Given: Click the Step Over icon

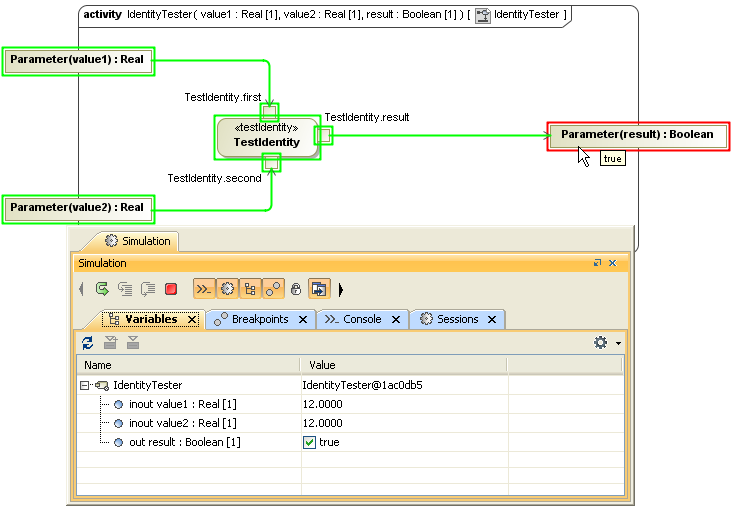Looking at the screenshot, I should tap(147, 289).
